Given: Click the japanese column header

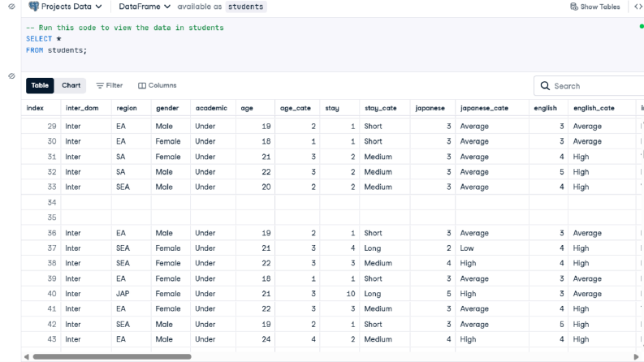Looking at the screenshot, I should point(433,108).
